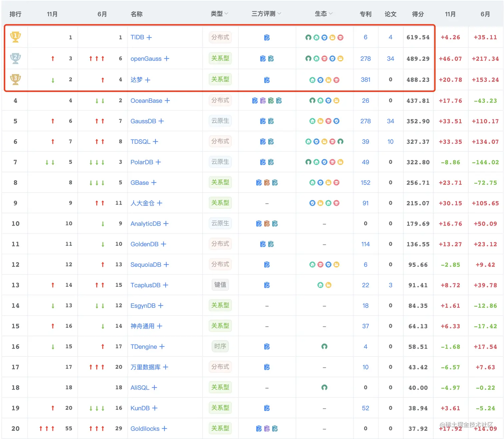Click the gold first-place trophy icon

pyautogui.click(x=15, y=37)
